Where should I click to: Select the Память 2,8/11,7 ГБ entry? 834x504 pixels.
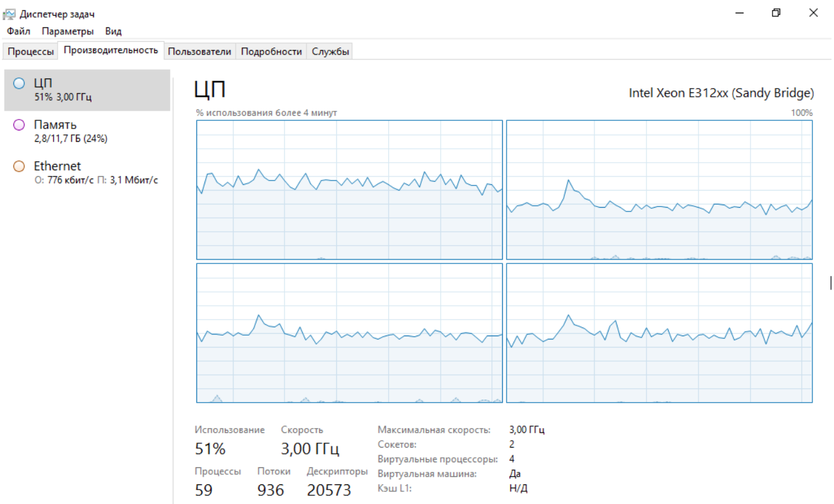click(x=87, y=131)
